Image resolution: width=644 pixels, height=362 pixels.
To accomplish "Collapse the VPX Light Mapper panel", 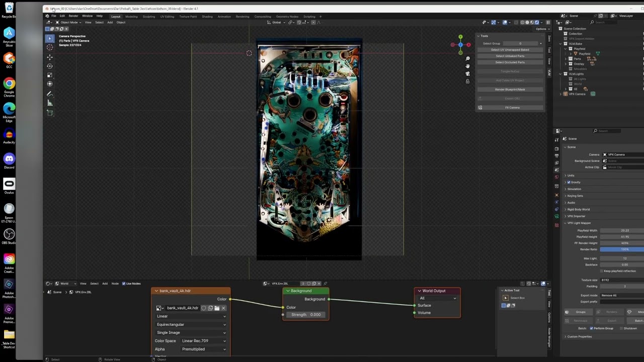I will pos(566,223).
